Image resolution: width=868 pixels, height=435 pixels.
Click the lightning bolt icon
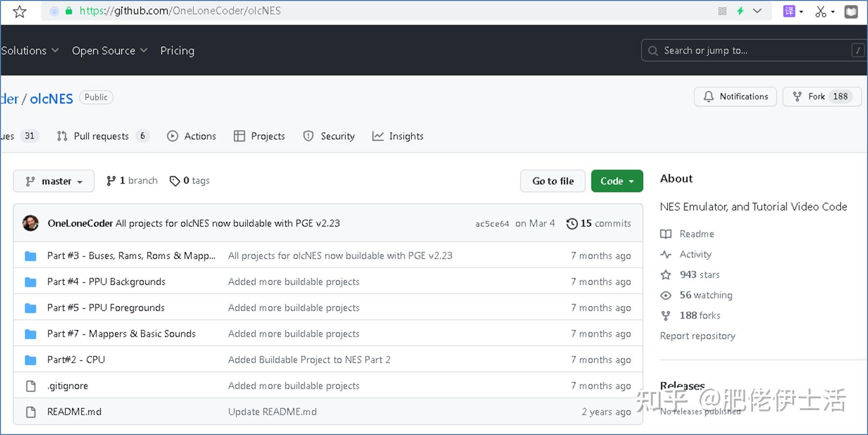[x=740, y=11]
